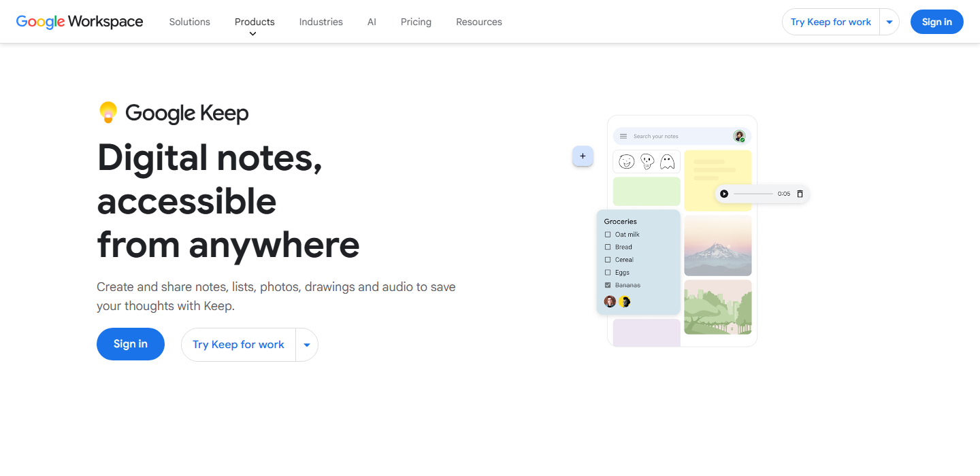Click the yellow note card
The height and width of the screenshot is (476, 980).
click(x=718, y=180)
